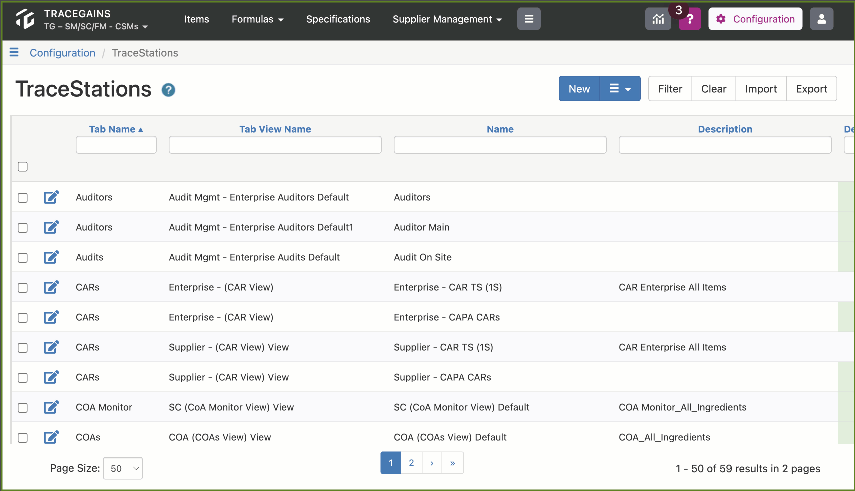Check the COA Monitor row checkbox
Image resolution: width=855 pixels, height=491 pixels.
tap(23, 408)
